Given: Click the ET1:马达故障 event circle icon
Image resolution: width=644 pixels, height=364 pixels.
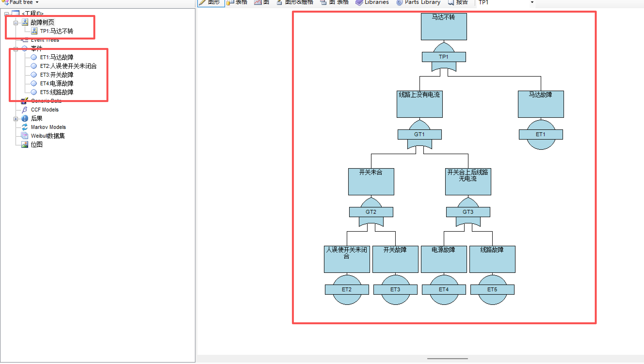Looking at the screenshot, I should pos(34,57).
